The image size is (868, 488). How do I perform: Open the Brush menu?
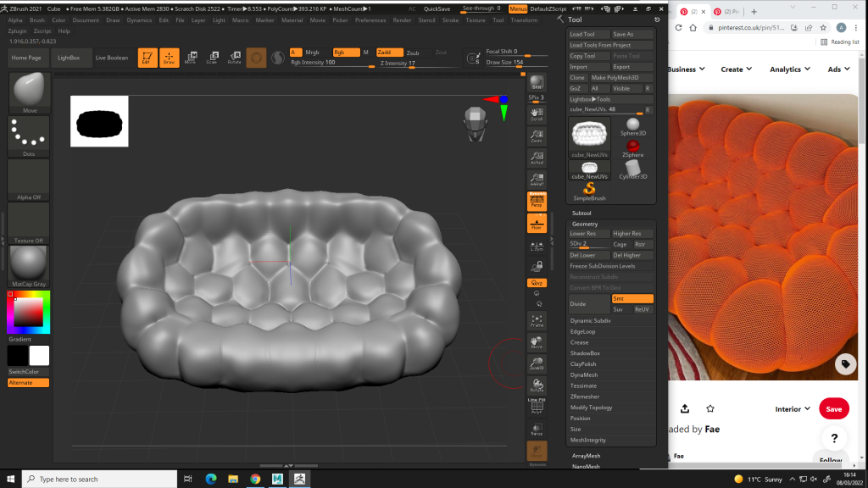tap(37, 20)
